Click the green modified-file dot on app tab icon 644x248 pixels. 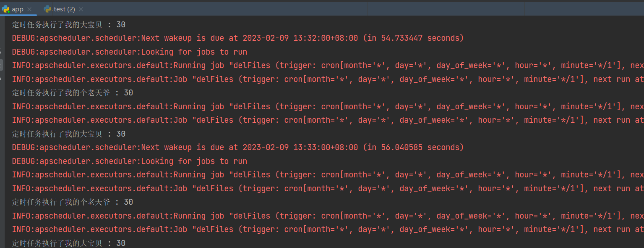9,11
